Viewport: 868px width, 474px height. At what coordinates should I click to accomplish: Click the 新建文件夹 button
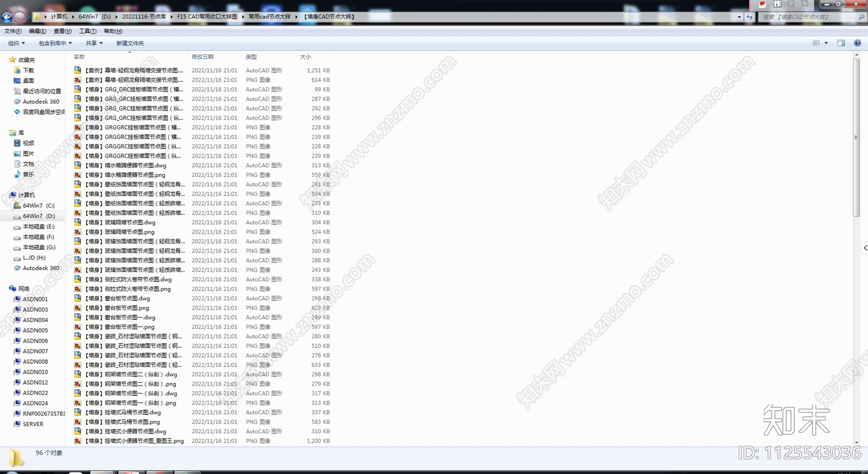point(130,43)
